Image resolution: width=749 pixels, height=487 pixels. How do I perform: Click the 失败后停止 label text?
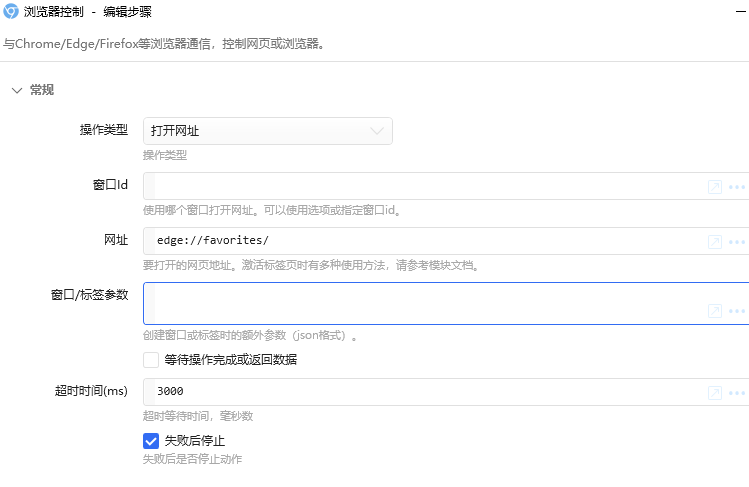point(194,440)
